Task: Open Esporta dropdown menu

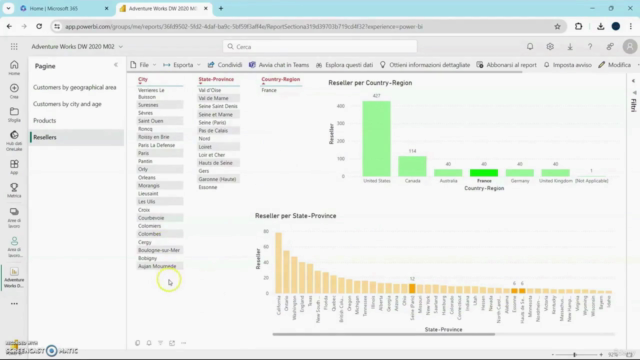Action: [x=182, y=65]
